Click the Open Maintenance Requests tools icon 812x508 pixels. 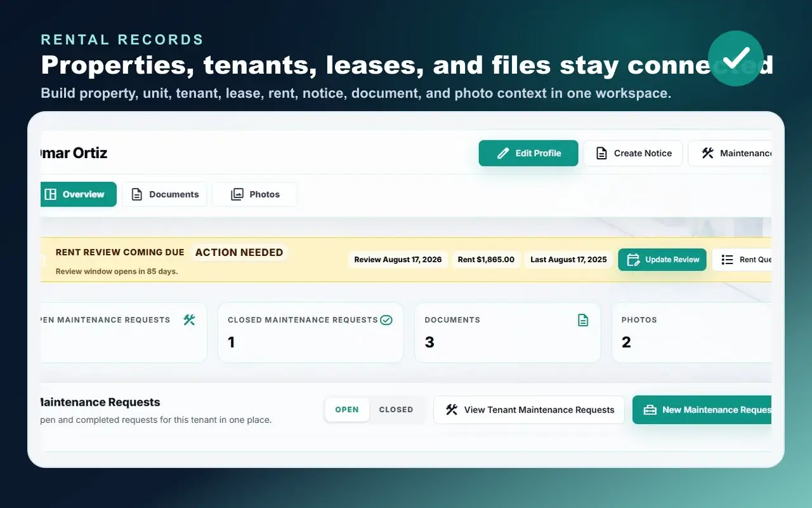point(189,320)
